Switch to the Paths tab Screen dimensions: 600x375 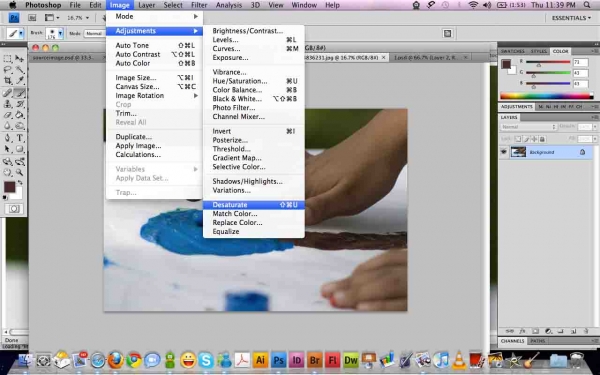click(x=538, y=341)
